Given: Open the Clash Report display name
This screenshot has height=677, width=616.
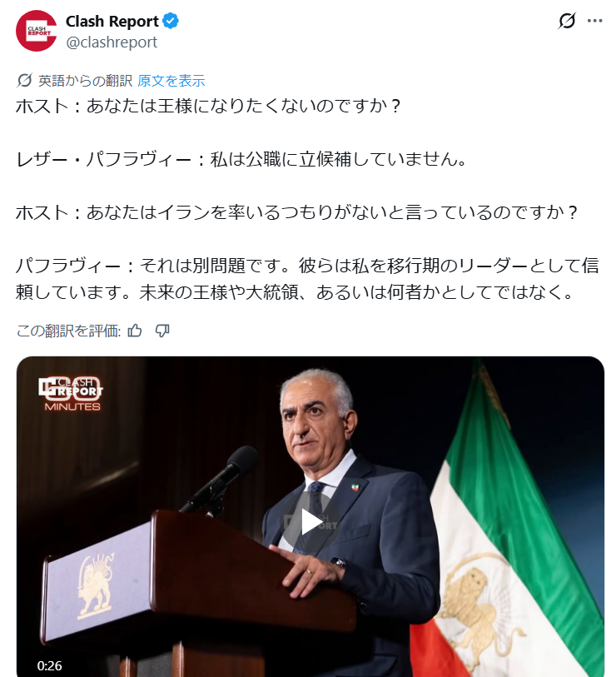Looking at the screenshot, I should 112,21.
